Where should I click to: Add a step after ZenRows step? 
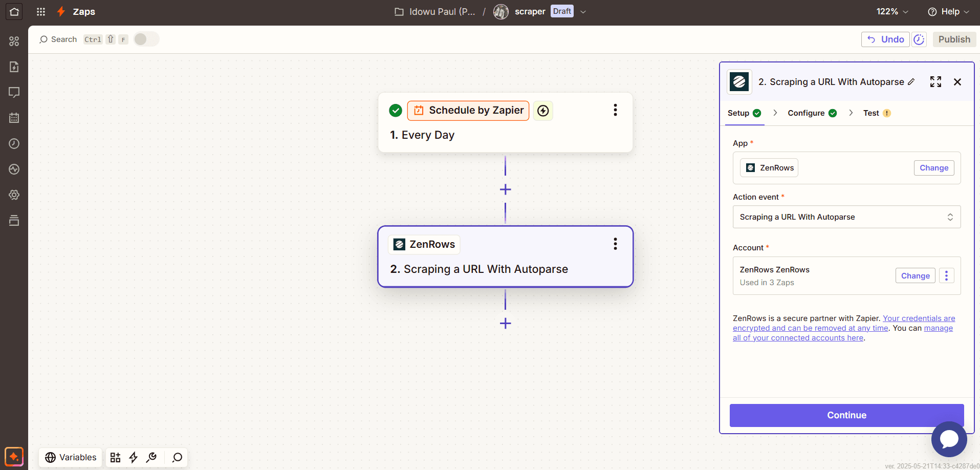505,323
